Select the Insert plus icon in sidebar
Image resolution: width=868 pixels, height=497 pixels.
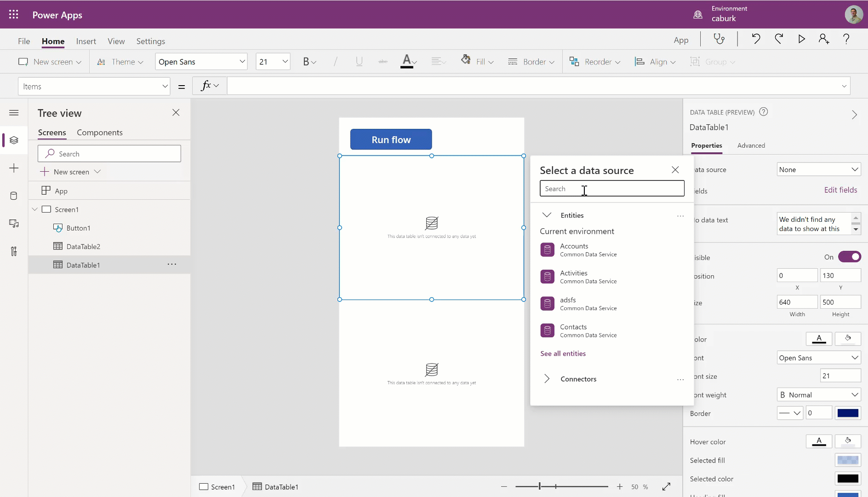(x=14, y=168)
